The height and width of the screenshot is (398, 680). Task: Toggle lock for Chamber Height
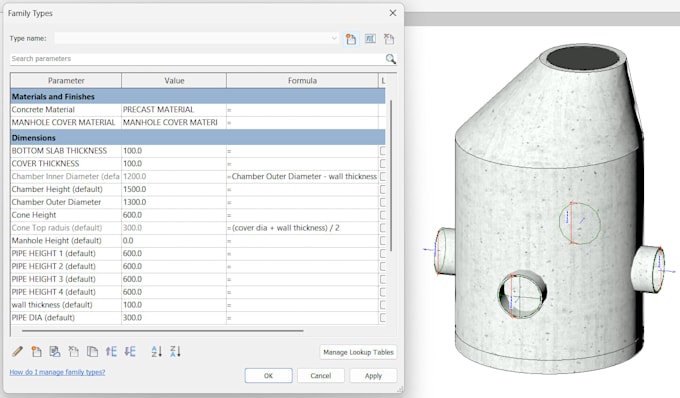tap(382, 189)
